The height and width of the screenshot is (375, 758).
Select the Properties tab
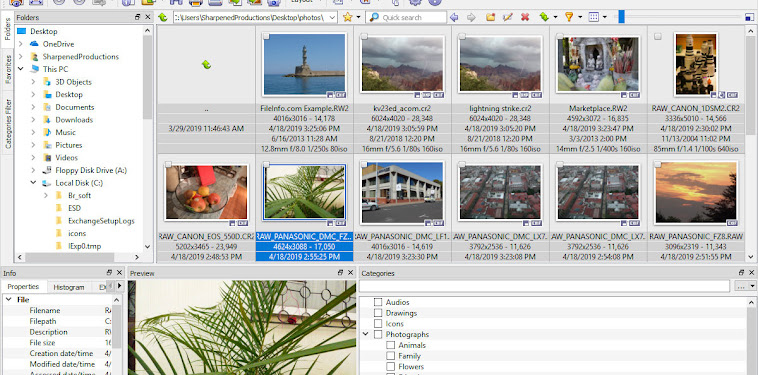coord(23,287)
